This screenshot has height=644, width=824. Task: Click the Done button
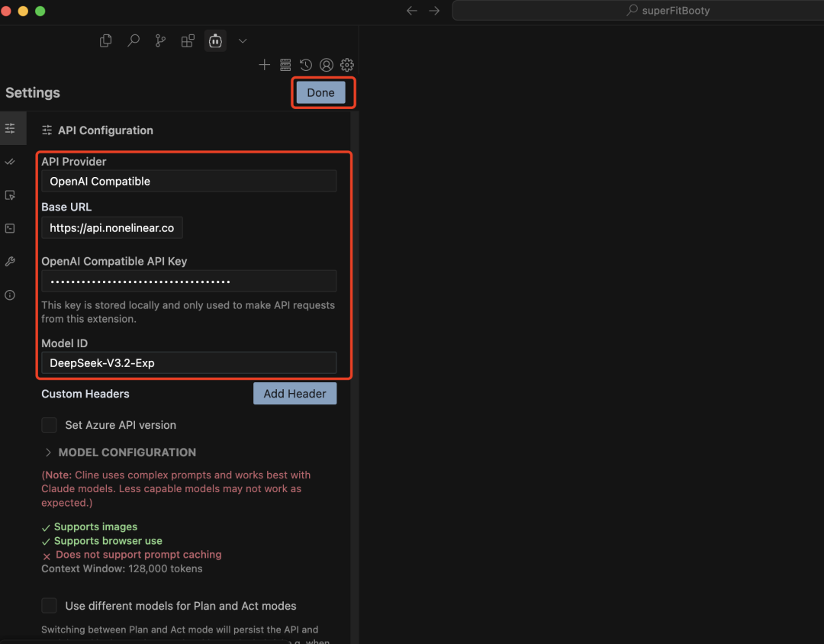point(320,92)
